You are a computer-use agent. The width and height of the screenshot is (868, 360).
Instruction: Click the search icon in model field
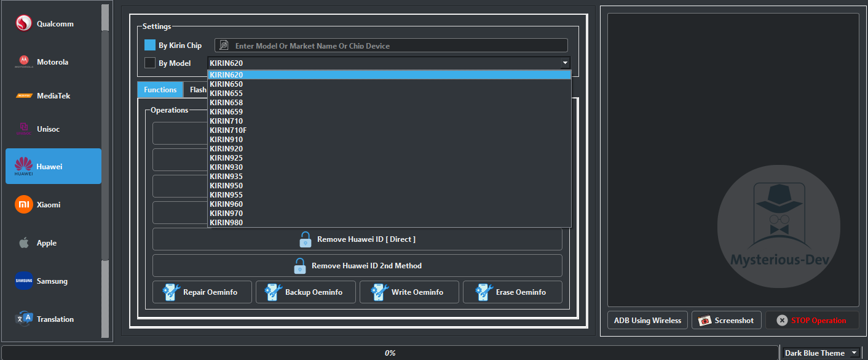224,46
